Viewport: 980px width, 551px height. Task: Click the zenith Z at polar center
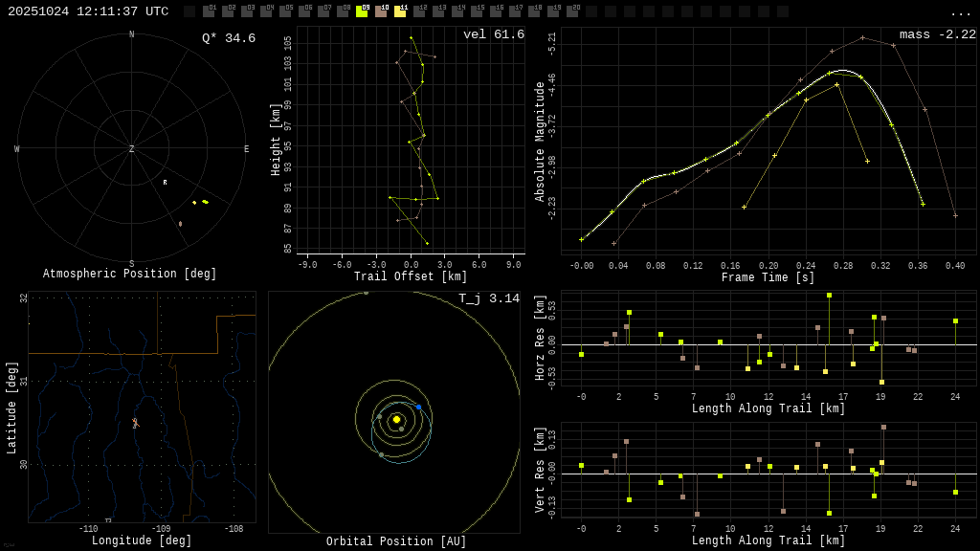pyautogui.click(x=132, y=149)
